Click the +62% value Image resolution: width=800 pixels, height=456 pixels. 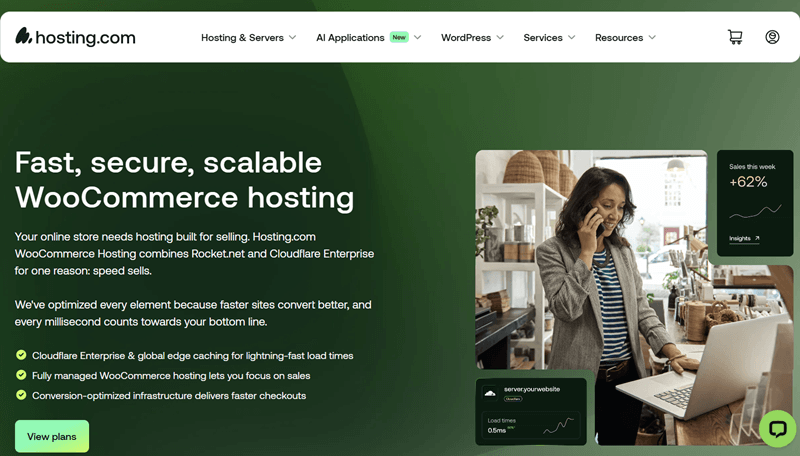[x=748, y=182]
